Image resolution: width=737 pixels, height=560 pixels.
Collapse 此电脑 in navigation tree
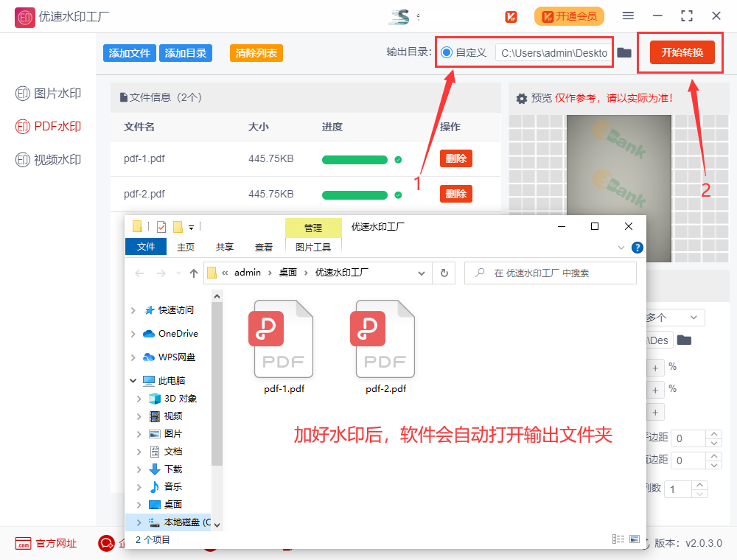click(133, 380)
